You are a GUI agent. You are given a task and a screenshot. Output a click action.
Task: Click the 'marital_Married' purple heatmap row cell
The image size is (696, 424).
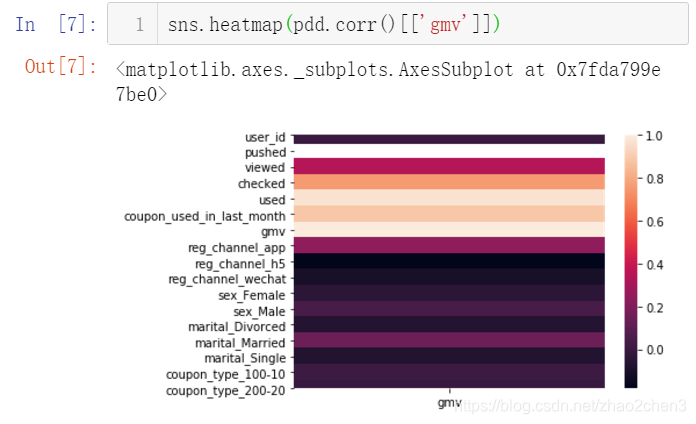click(x=449, y=340)
